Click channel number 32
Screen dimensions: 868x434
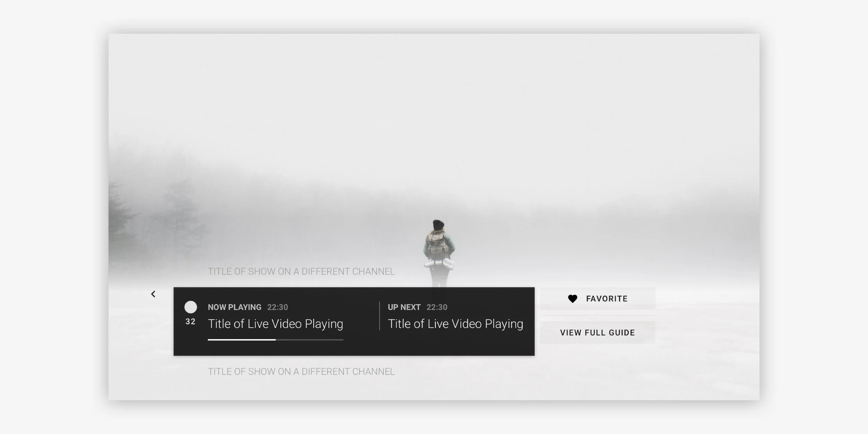(x=190, y=322)
